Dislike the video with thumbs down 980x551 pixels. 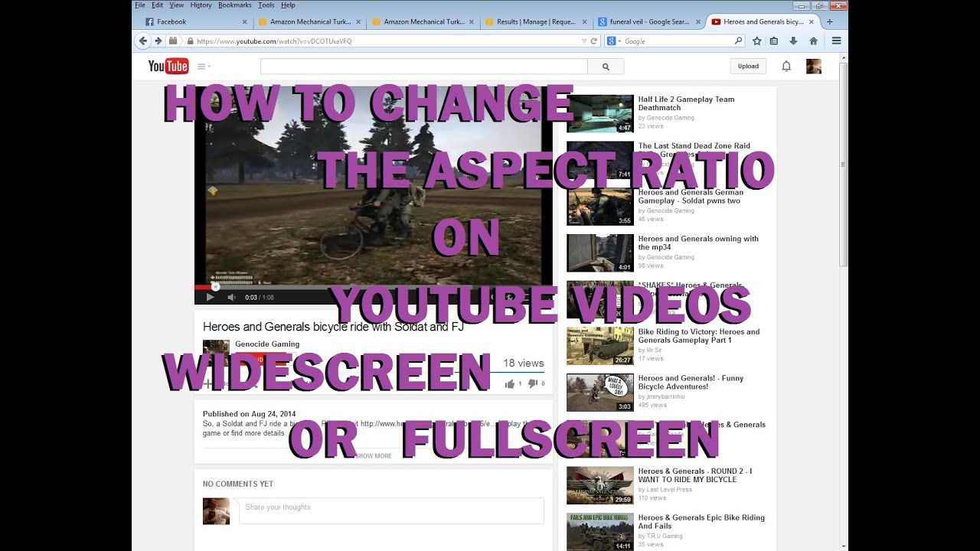[x=533, y=383]
